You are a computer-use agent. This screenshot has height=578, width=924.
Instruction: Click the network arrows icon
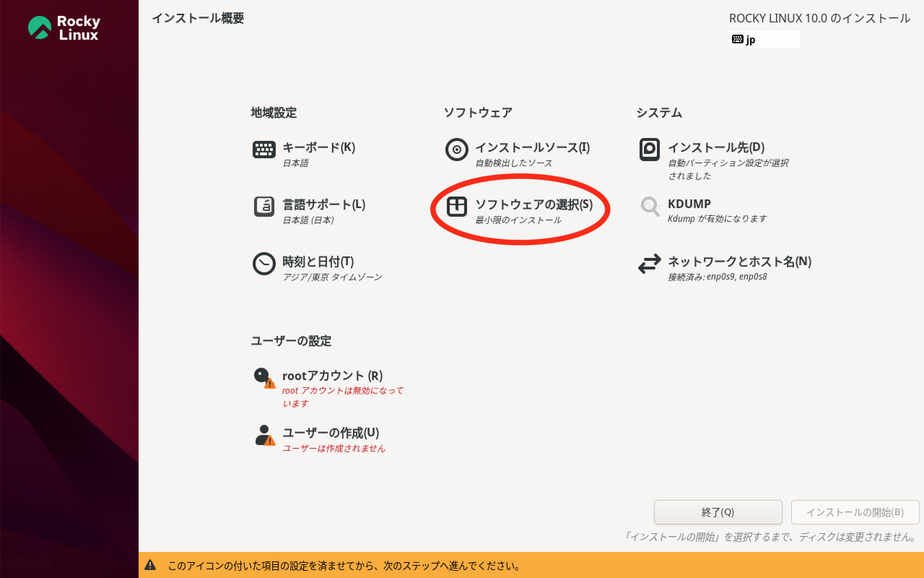pyautogui.click(x=649, y=263)
